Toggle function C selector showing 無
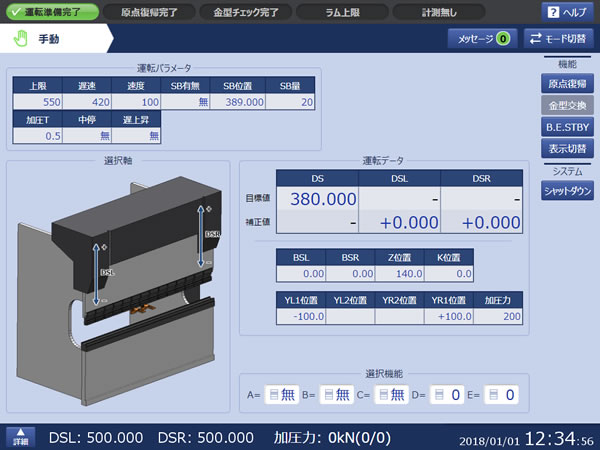The width and height of the screenshot is (600, 450). [x=391, y=395]
